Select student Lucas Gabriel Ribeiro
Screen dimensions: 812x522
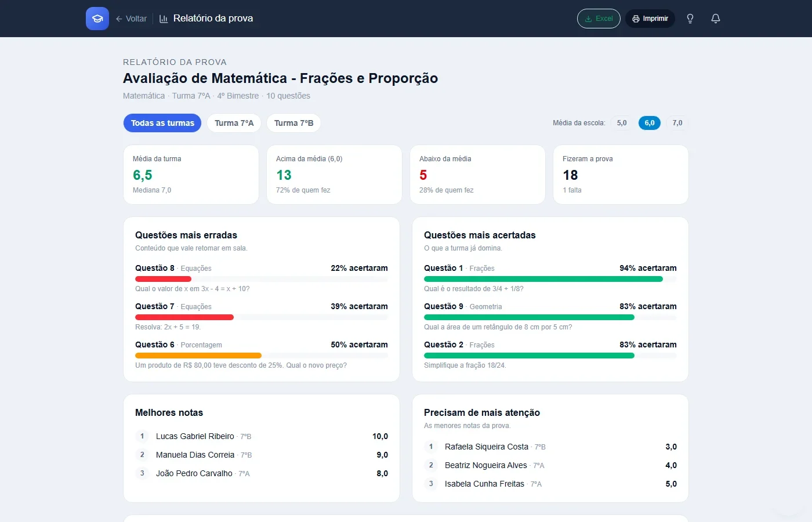click(195, 436)
